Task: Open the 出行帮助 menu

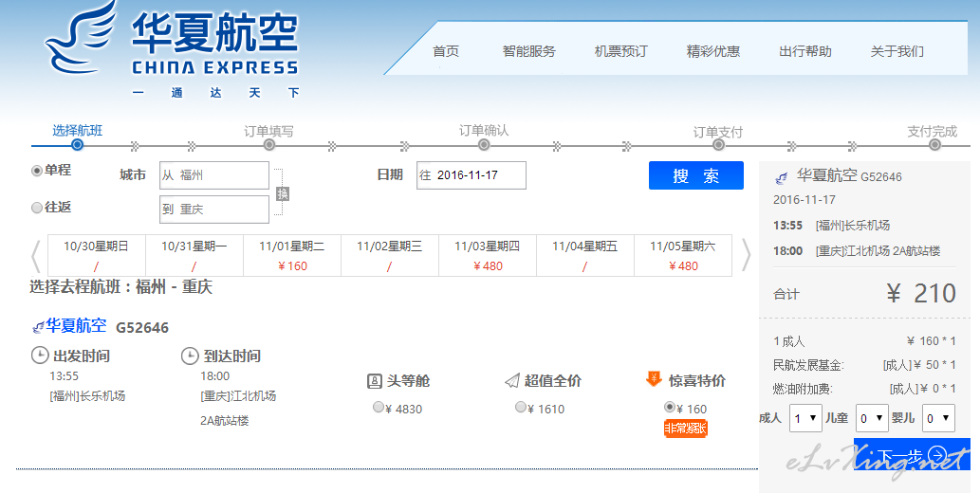Action: (x=805, y=51)
